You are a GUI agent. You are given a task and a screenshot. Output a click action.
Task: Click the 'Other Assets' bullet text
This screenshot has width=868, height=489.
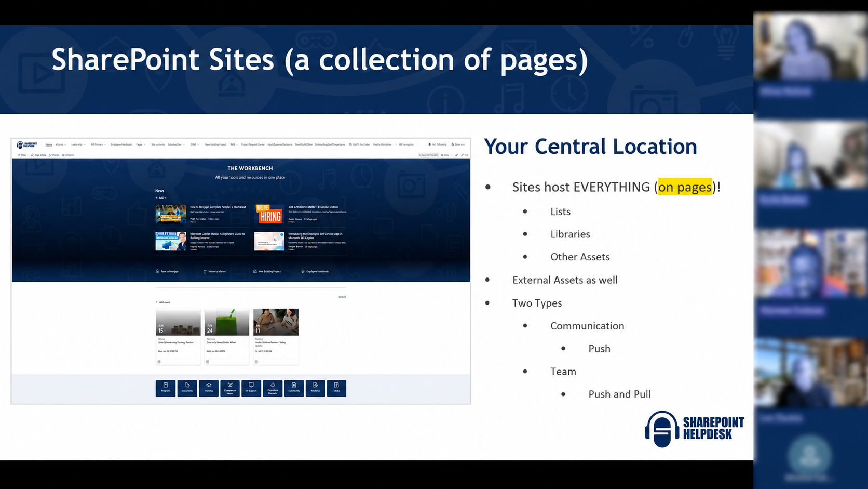point(580,257)
